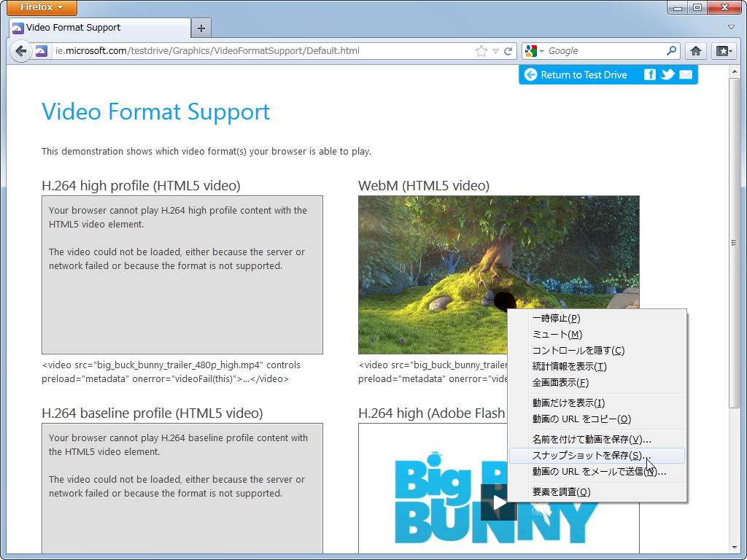Click the Twitter share icon

coord(667,74)
